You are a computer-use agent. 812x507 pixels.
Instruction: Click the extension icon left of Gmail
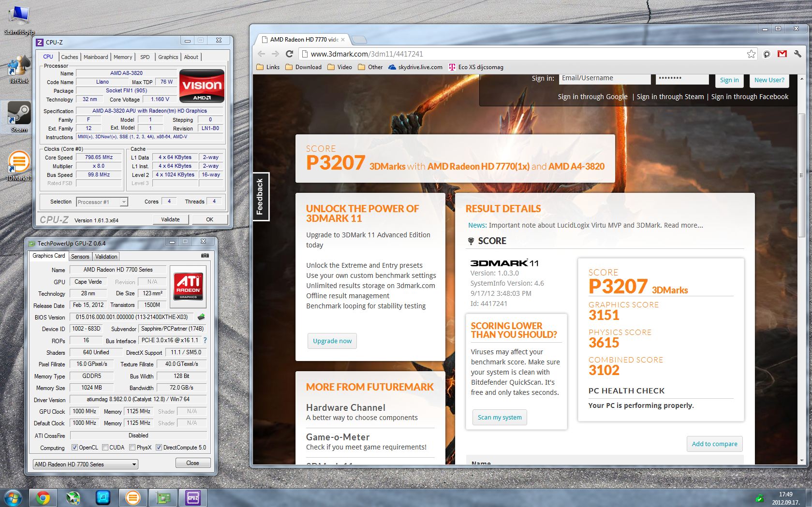tap(767, 54)
